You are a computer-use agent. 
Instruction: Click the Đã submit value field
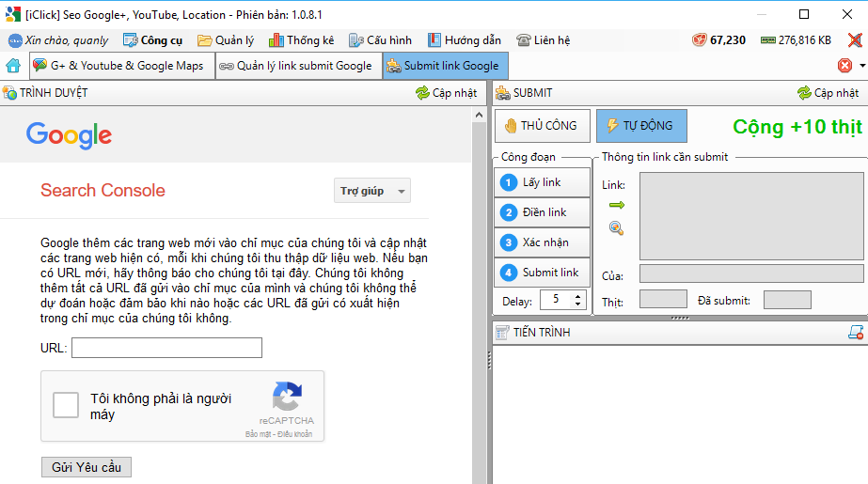click(x=787, y=300)
